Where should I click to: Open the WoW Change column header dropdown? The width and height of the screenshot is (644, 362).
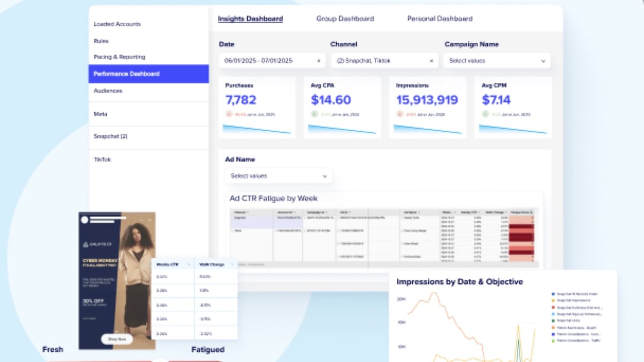pos(232,264)
